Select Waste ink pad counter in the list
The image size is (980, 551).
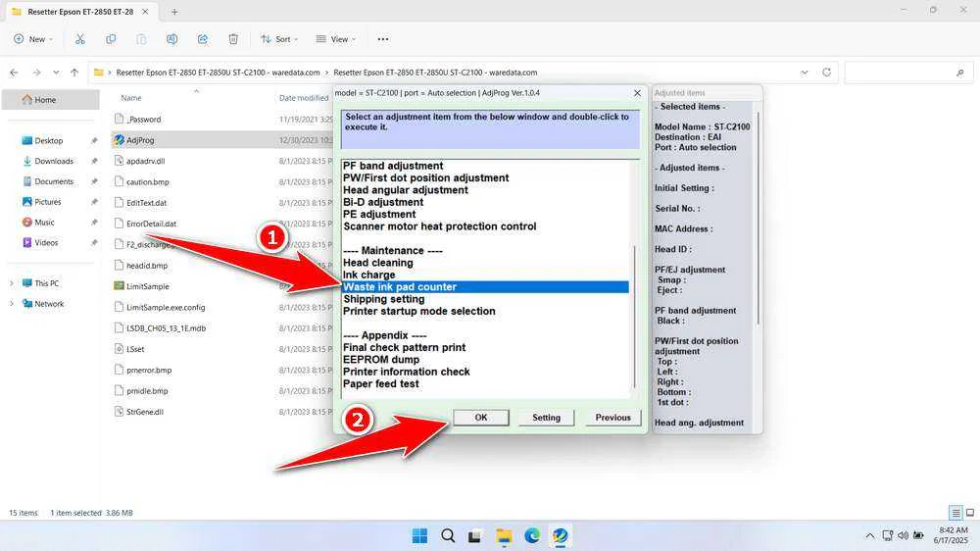point(400,287)
